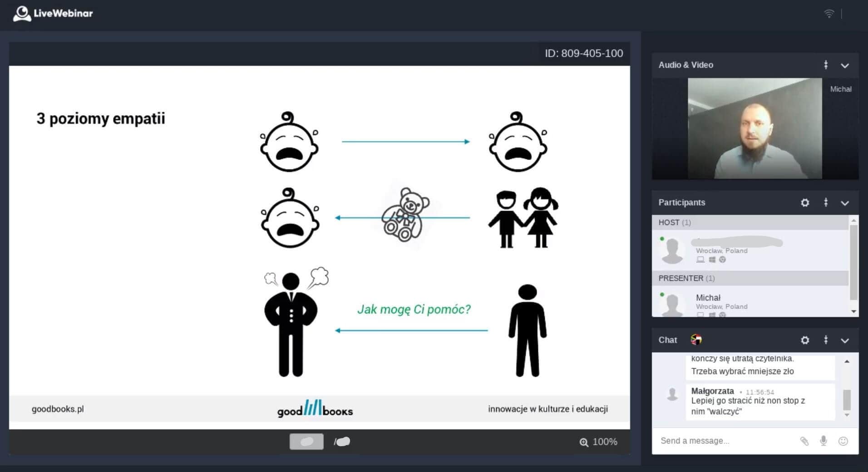The height and width of the screenshot is (472, 868).
Task: Open the emoji picker in chat
Action: (843, 441)
